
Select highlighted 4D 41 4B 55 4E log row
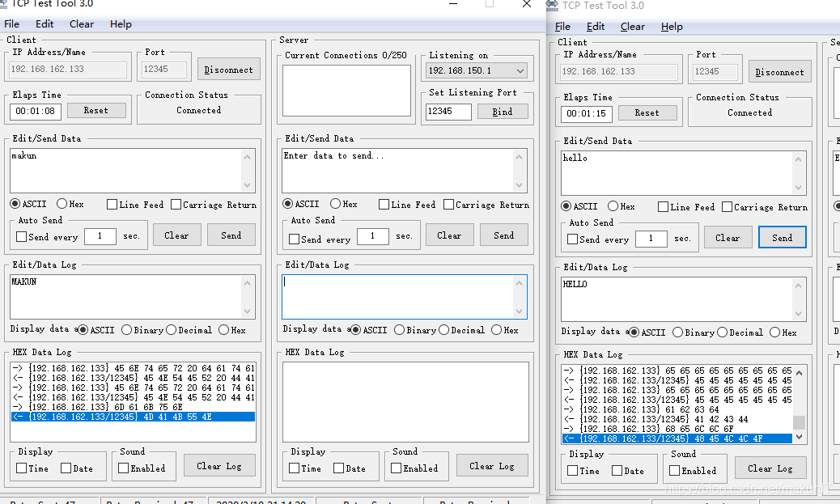(x=133, y=417)
